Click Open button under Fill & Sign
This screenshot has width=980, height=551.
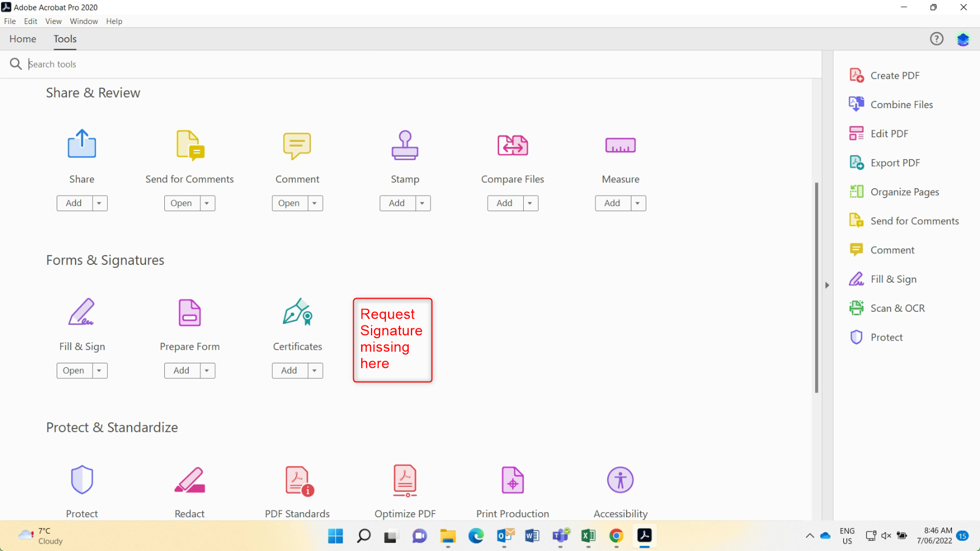74,371
